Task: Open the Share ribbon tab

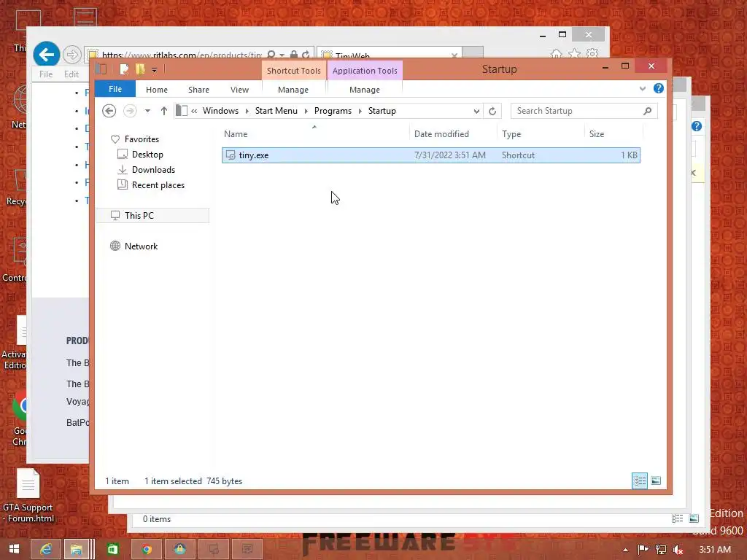Action: coord(198,90)
